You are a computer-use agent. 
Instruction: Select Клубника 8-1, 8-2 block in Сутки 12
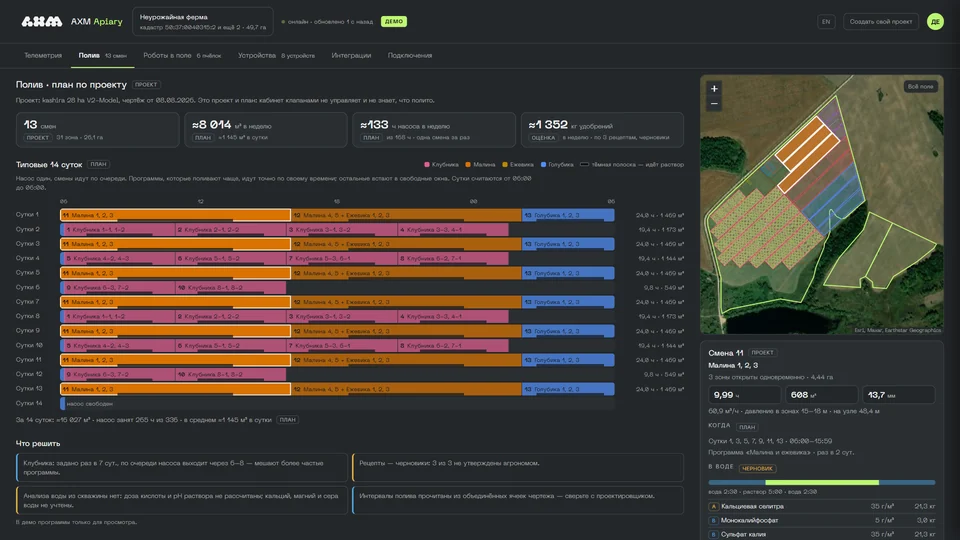coord(231,374)
